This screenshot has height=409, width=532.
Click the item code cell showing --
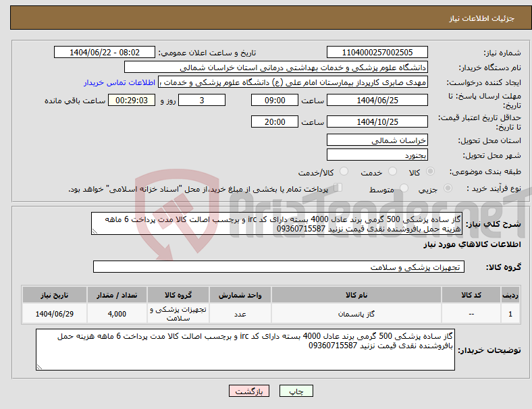click(x=471, y=314)
